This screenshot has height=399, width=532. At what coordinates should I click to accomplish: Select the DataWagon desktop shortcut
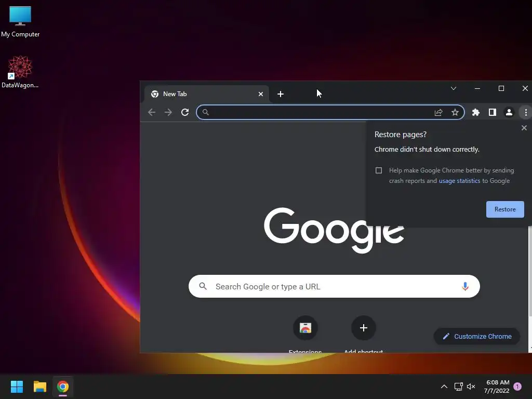pos(20,72)
